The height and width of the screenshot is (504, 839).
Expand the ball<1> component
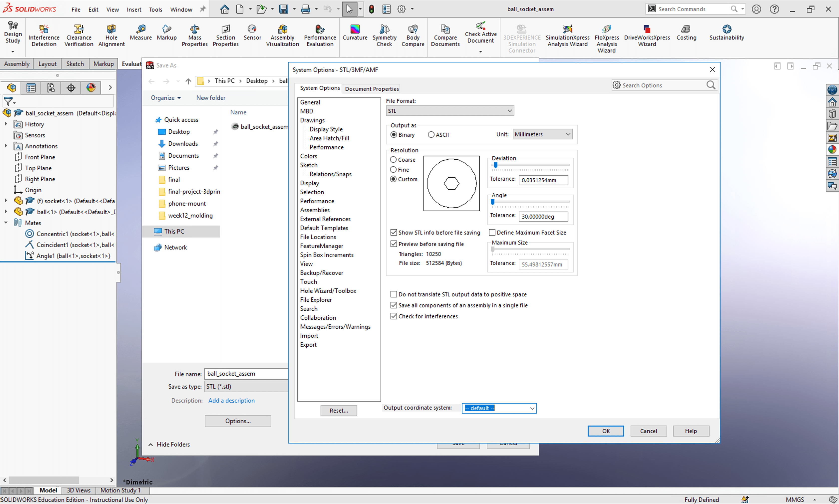6,212
